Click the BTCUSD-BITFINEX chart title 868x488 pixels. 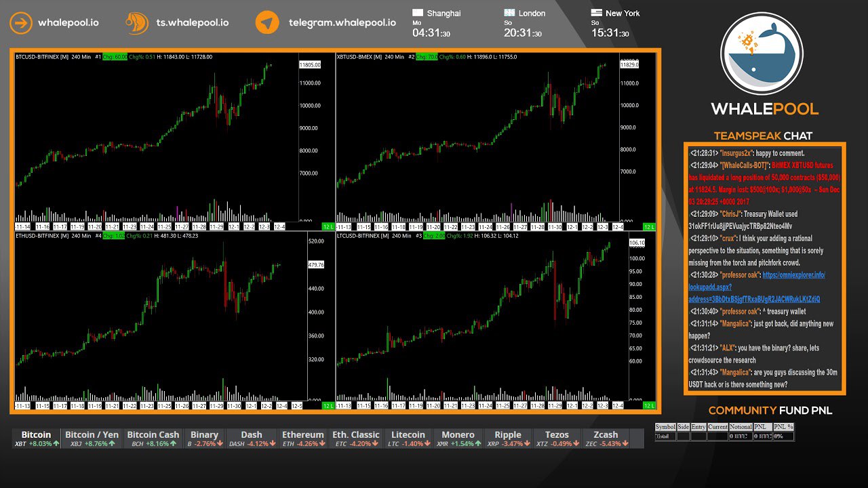41,57
